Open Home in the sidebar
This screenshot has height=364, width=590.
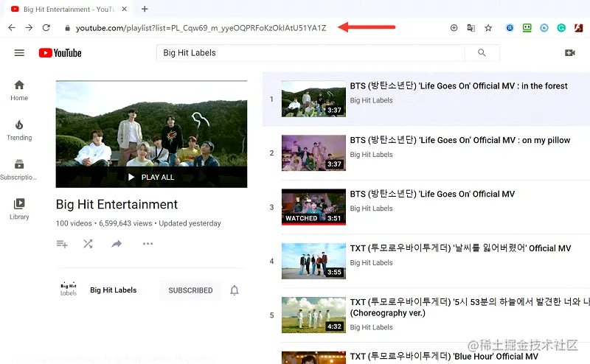(19, 91)
